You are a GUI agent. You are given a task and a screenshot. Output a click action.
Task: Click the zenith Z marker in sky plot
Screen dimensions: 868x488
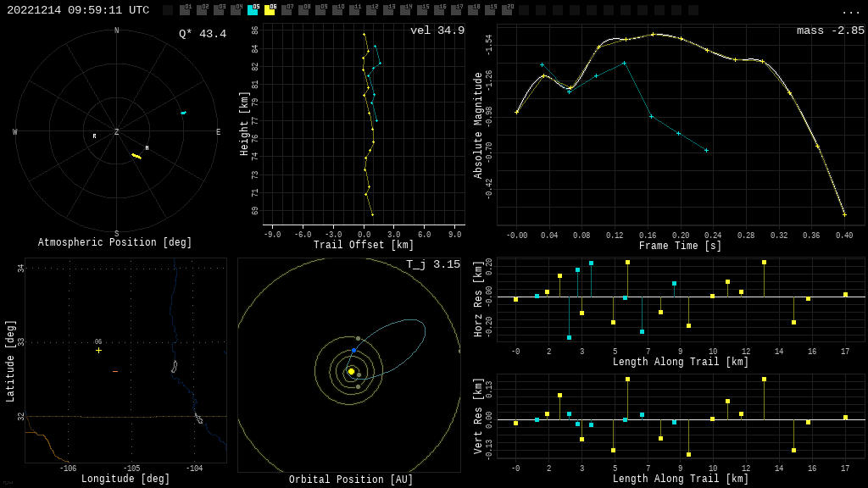(117, 132)
